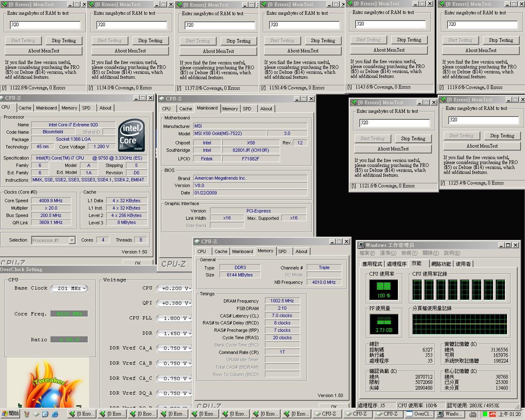Click the paintbrush icon in quick launch
525x420 pixels.
click(x=27, y=414)
